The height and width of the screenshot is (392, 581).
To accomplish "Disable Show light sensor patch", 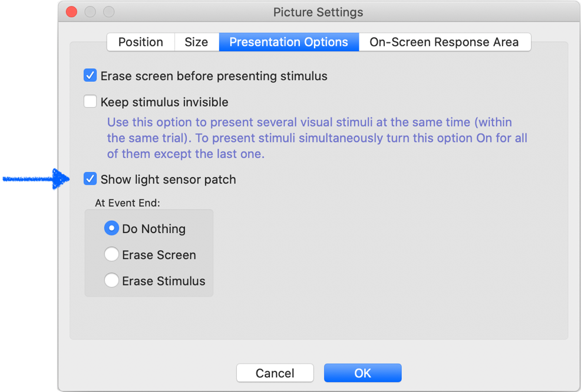I will (x=90, y=178).
